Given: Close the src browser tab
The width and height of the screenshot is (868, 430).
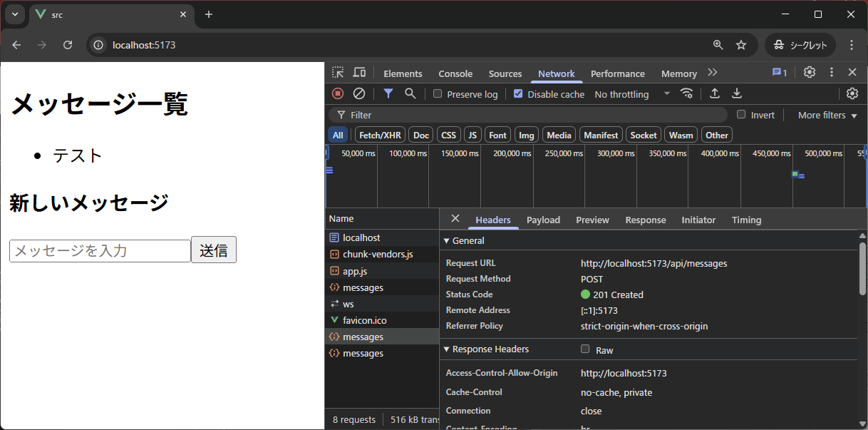Looking at the screenshot, I should pos(183,14).
